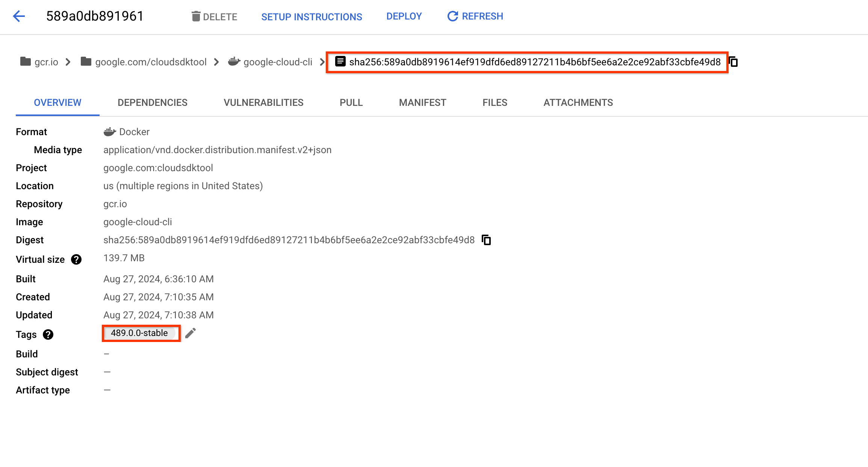Switch to the Attachments tab

[x=578, y=102]
